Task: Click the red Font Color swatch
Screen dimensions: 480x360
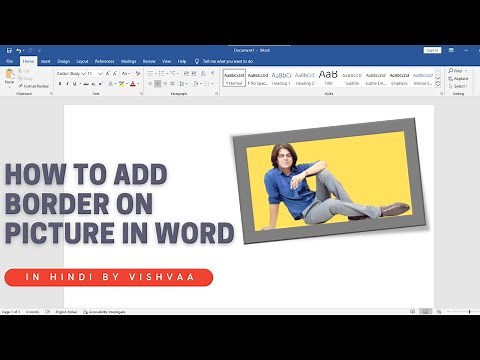Action: coord(133,84)
